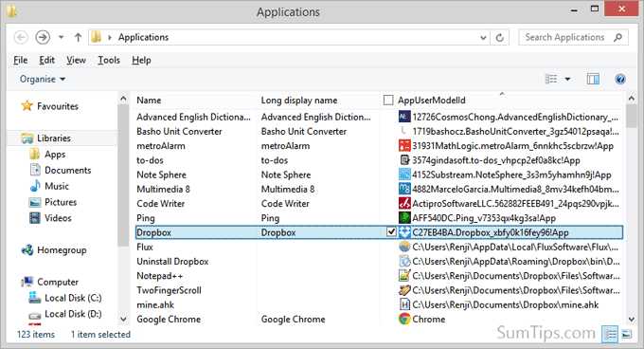Tick the select-all checkbox in header
Screen dimensions: 644x349
point(388,100)
